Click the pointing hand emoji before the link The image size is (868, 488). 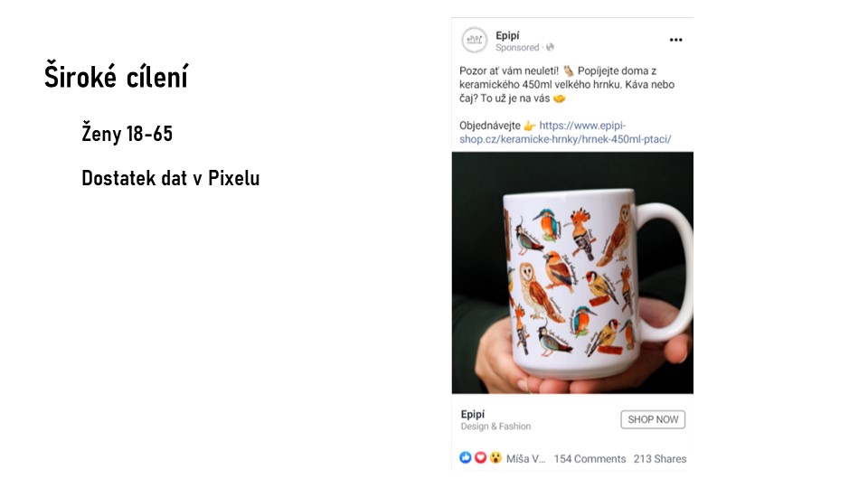pos(530,126)
